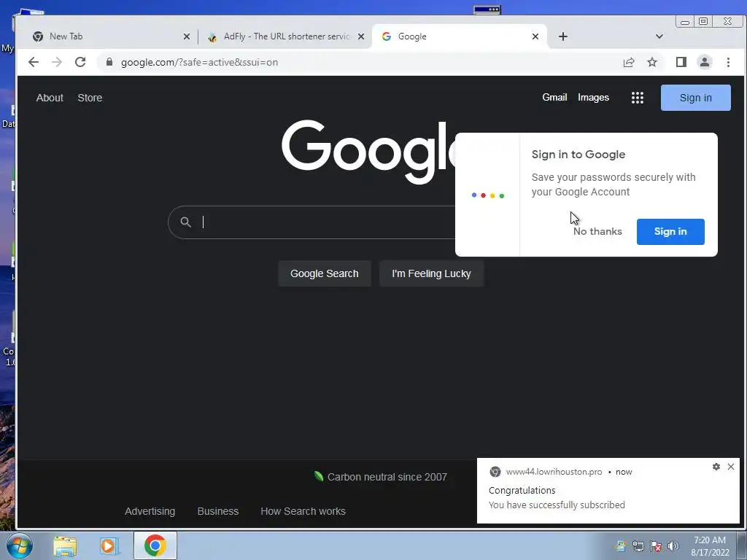Open the volume speaker tray icon
This screenshot has height=560, width=747.
673,546
